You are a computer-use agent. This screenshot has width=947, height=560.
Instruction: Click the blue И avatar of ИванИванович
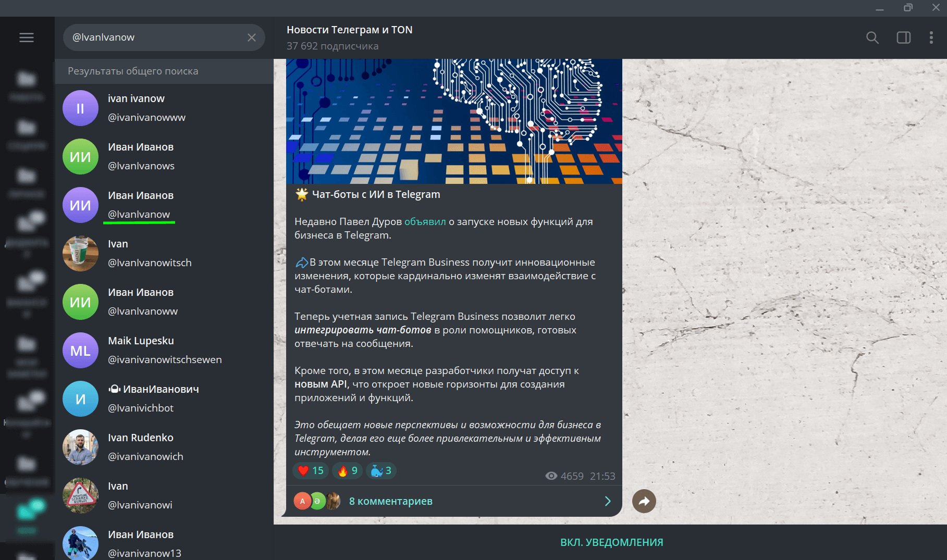80,399
